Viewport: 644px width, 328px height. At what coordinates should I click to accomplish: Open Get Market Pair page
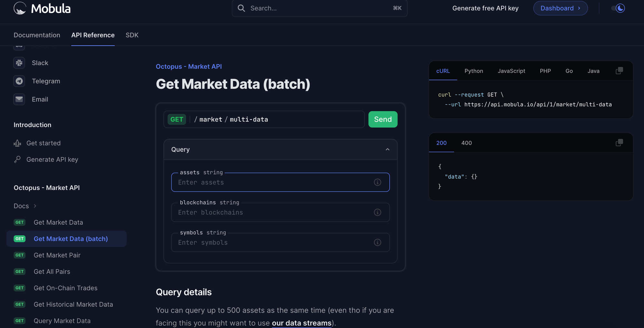pyautogui.click(x=57, y=255)
